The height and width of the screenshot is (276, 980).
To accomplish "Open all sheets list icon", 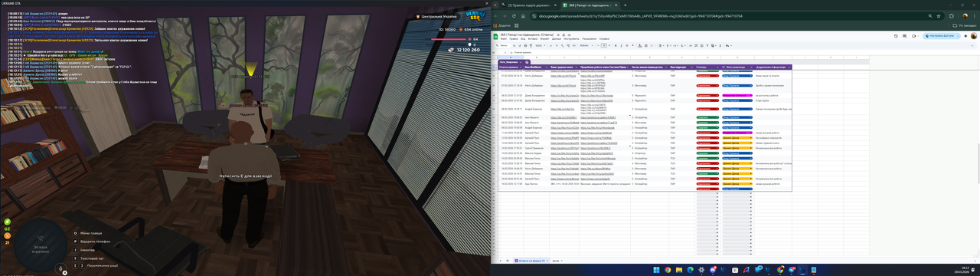I will [508, 261].
